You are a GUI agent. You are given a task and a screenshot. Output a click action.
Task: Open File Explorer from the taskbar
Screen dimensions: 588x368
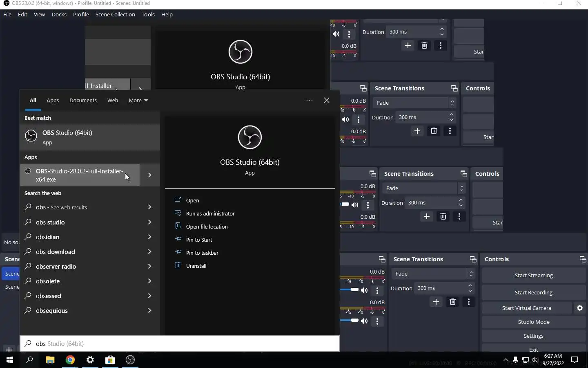click(x=50, y=360)
